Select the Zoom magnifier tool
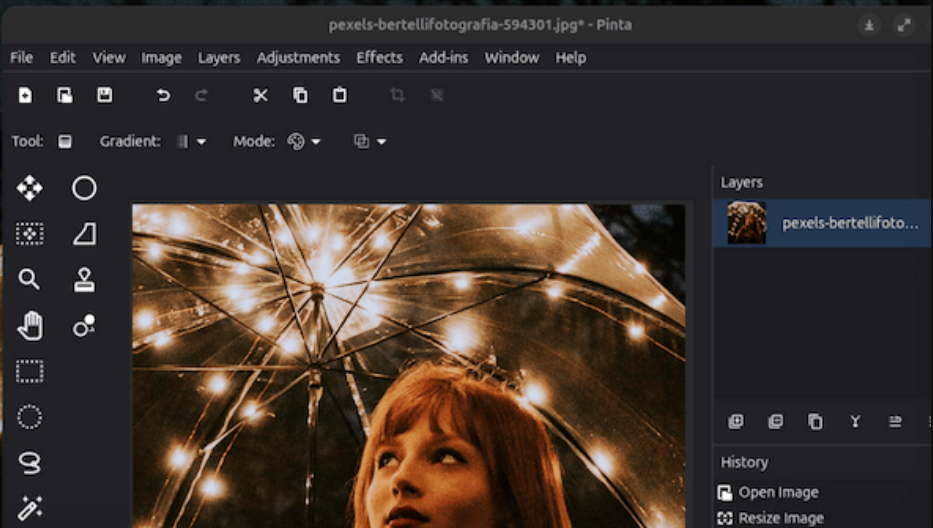Image resolution: width=933 pixels, height=528 pixels. (30, 279)
